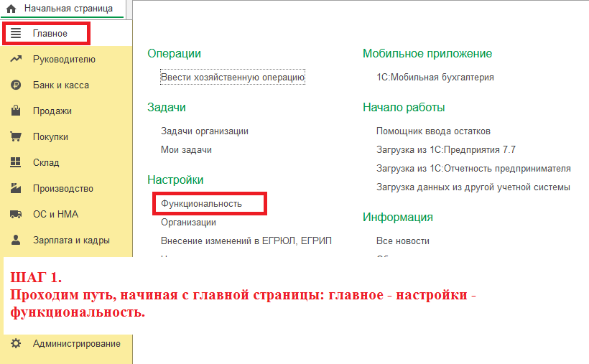Click the Настройки group heading
This screenshot has width=589, height=364.
pos(175,180)
